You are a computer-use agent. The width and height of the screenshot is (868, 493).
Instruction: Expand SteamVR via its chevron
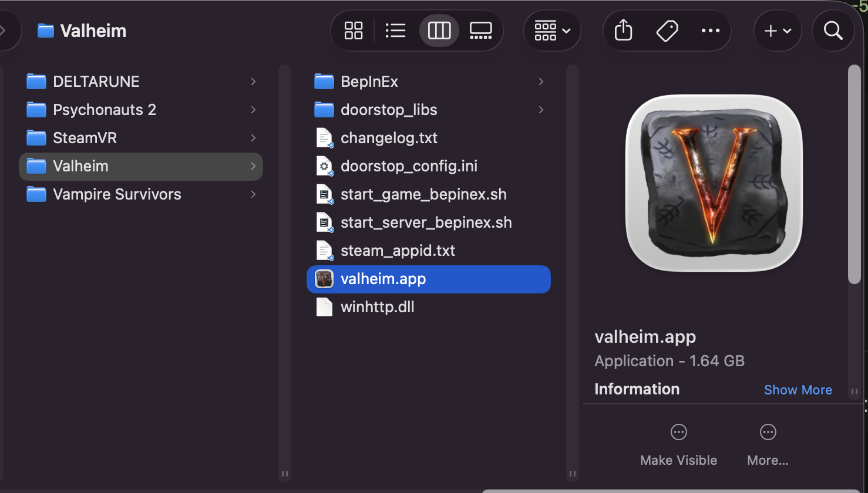click(x=253, y=138)
